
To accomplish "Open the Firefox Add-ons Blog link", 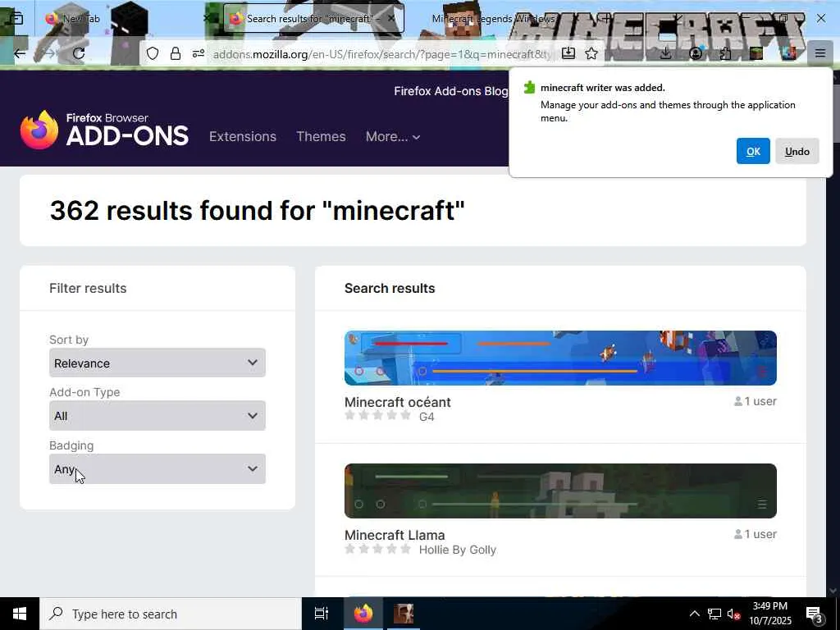I will [450, 91].
